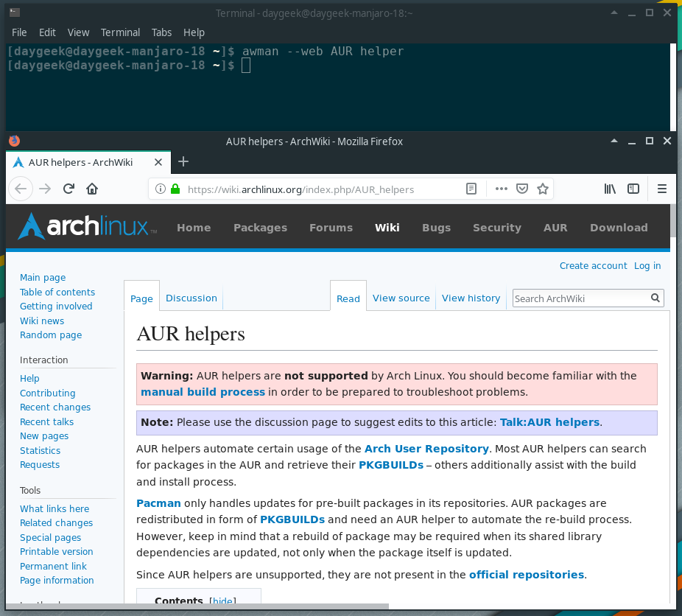The image size is (682, 616).
Task: Save the page to Pocket
Action: point(522,189)
